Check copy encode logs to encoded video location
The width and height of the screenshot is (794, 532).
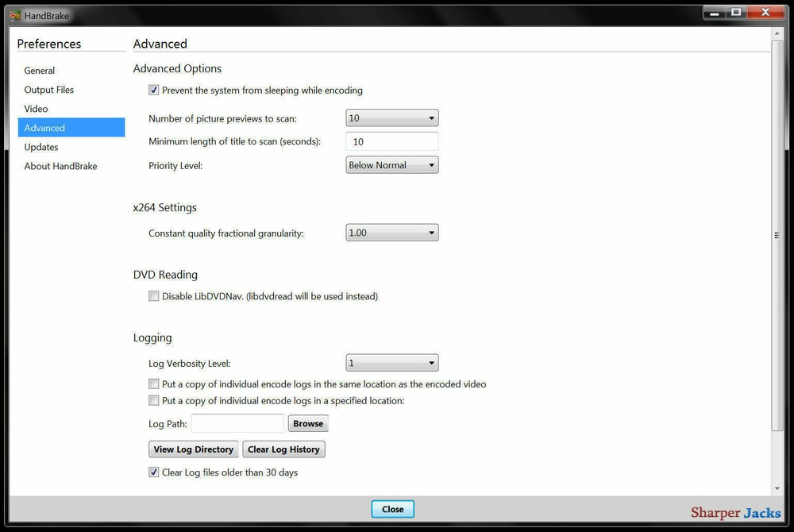[x=154, y=384]
